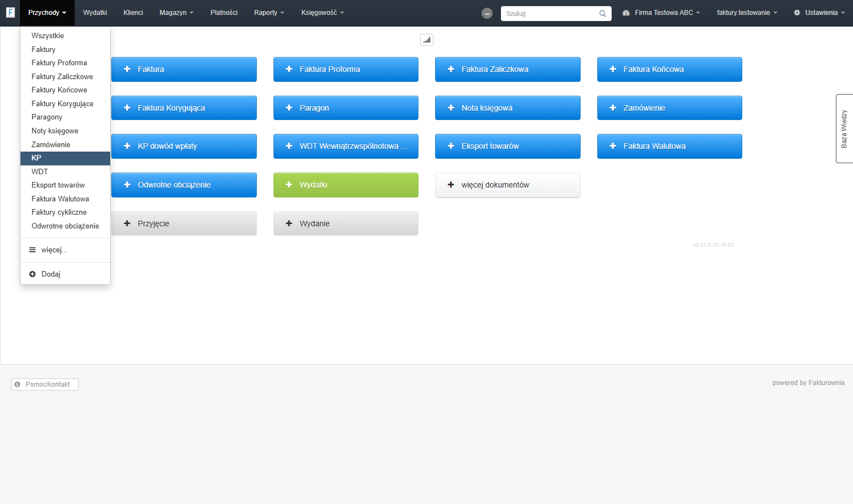
Task: Click the Przyjęcie button
Action: (184, 224)
